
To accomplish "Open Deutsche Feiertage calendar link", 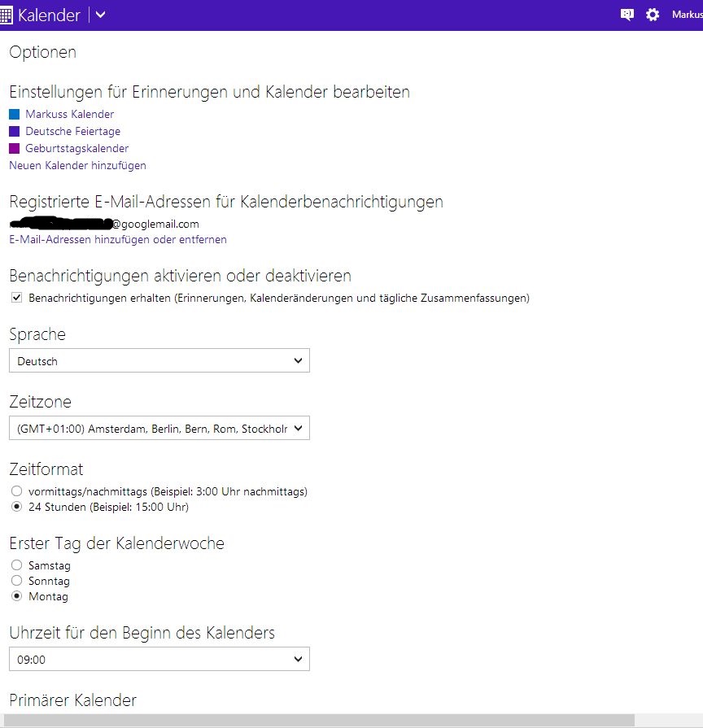I will coord(72,132).
